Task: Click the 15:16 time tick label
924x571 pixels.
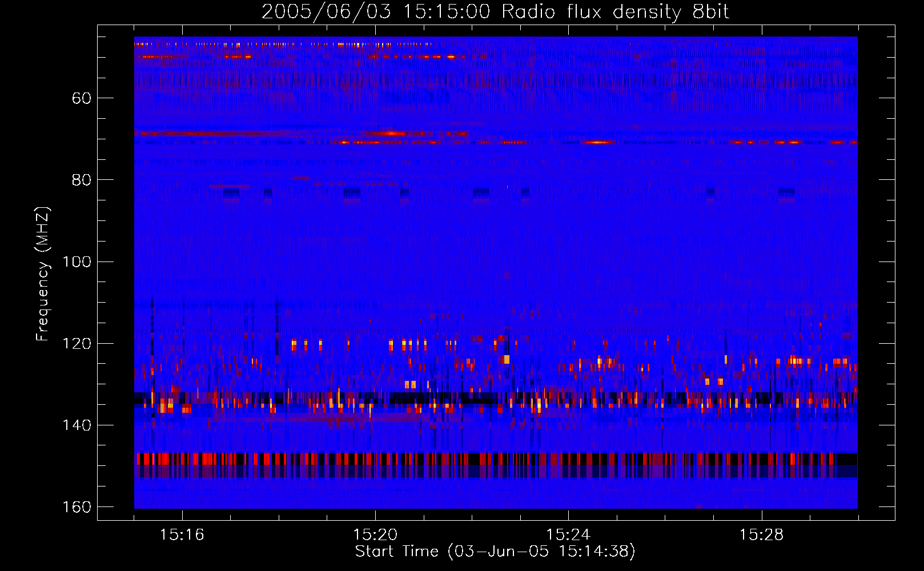Action: click(x=182, y=535)
